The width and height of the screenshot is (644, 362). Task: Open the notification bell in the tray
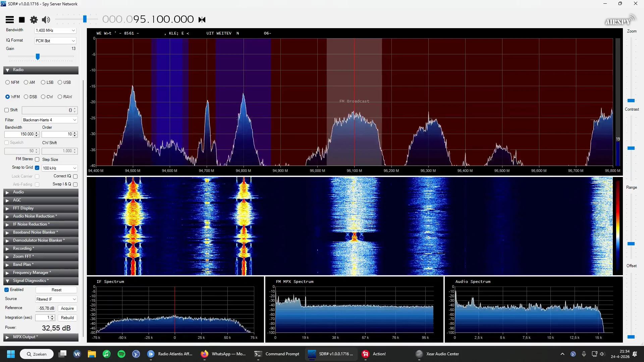635,354
